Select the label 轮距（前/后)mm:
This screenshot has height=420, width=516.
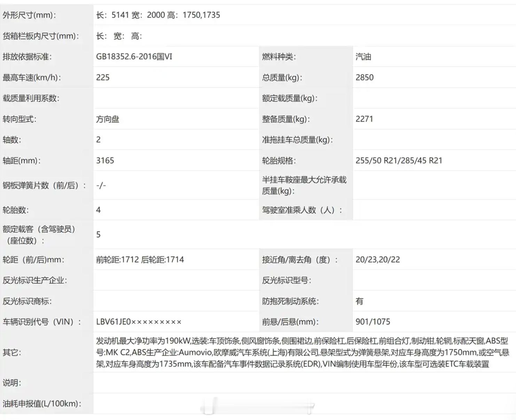(x=33, y=259)
